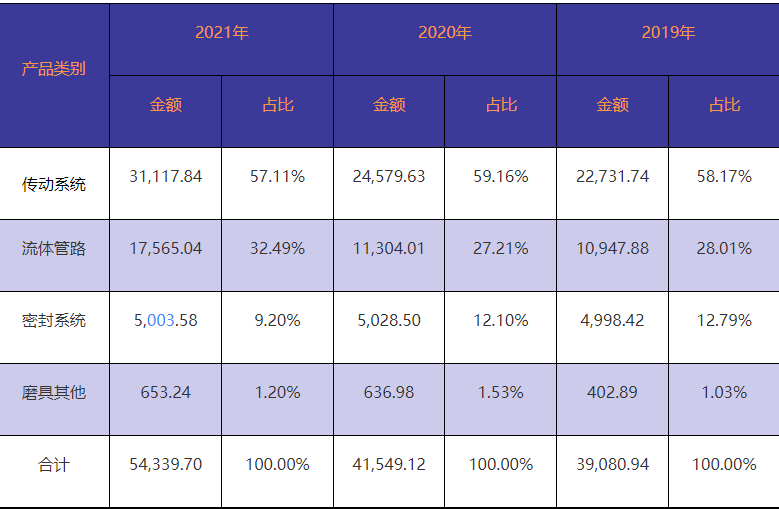Screen dimensions: 779x509
Task: Click the percentage 27.21%
Action: 501,248
